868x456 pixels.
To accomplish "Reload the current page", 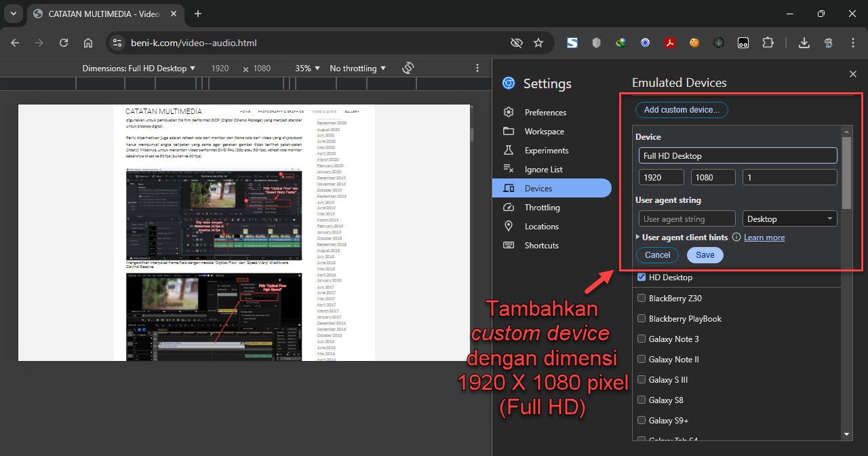I will pyautogui.click(x=64, y=43).
